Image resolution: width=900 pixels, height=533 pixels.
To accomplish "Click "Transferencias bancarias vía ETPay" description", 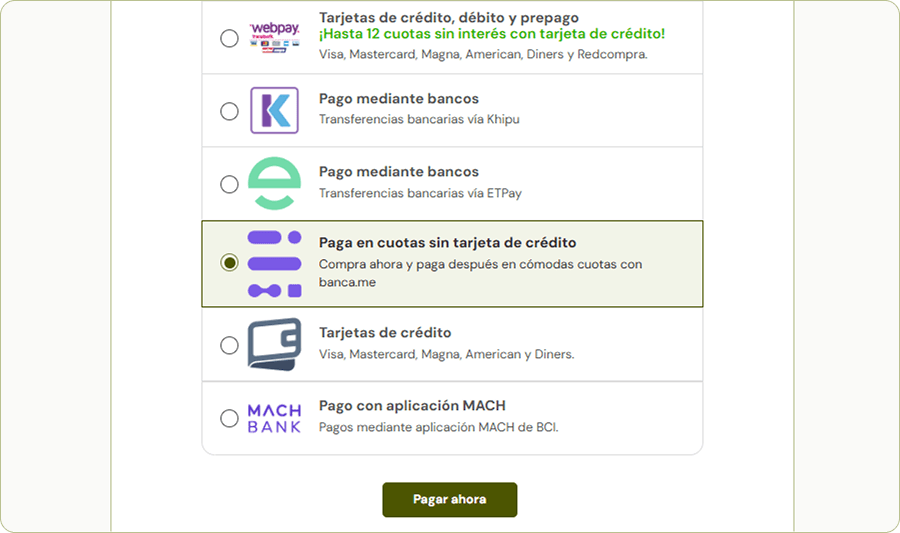I will pyautogui.click(x=420, y=193).
